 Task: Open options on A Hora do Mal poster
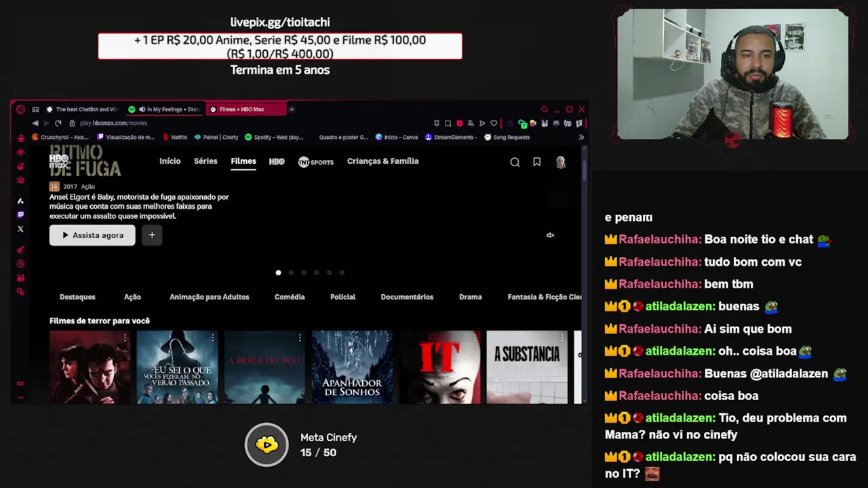click(x=300, y=338)
